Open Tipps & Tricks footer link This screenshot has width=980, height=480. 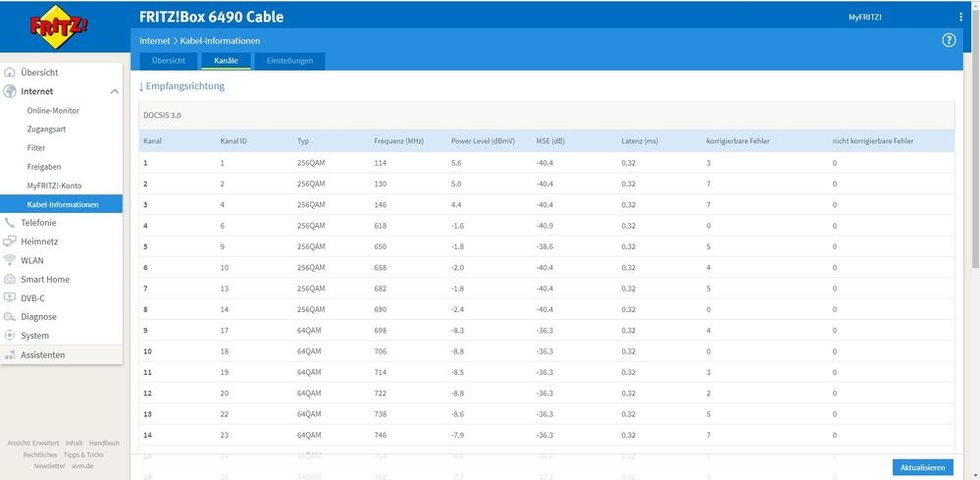click(x=83, y=455)
